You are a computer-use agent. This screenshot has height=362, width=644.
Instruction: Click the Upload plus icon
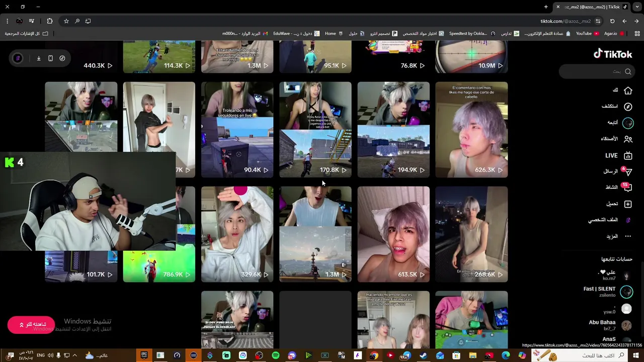pos(628,204)
